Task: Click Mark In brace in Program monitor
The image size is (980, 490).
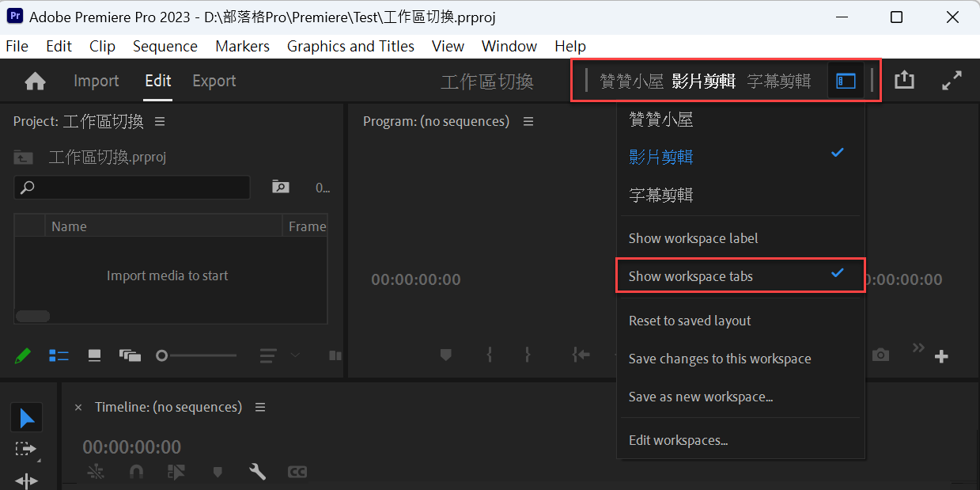Action: point(490,355)
